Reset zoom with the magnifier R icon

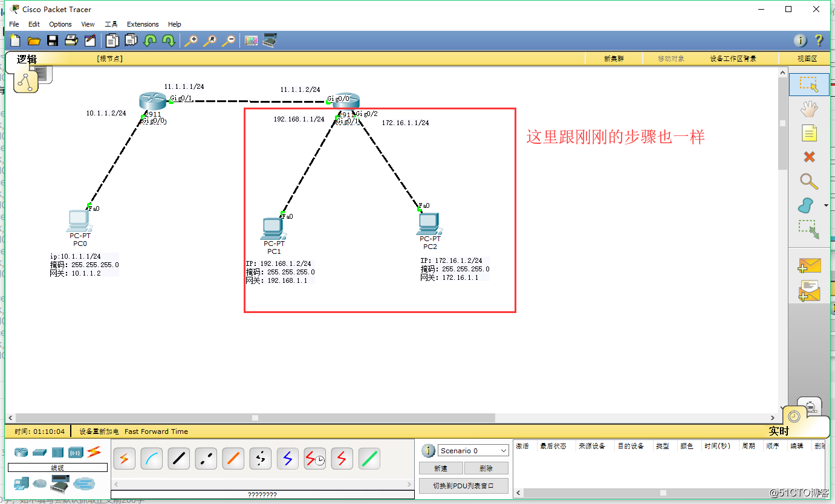coord(210,41)
